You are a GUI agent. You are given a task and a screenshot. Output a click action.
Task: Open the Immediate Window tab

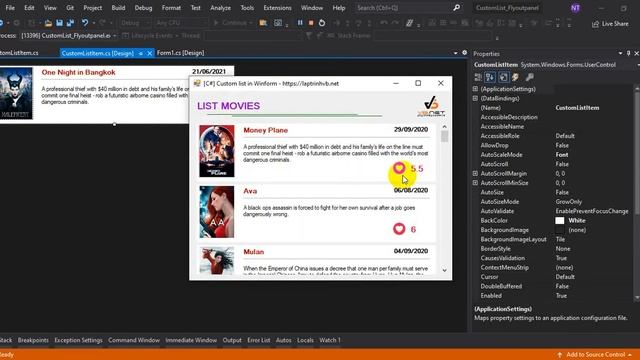(191, 340)
